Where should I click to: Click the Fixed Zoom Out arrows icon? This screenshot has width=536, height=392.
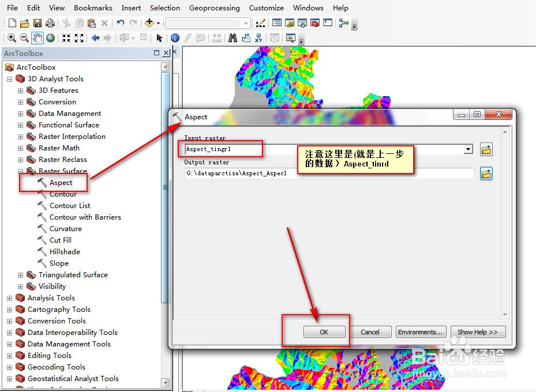coord(79,38)
